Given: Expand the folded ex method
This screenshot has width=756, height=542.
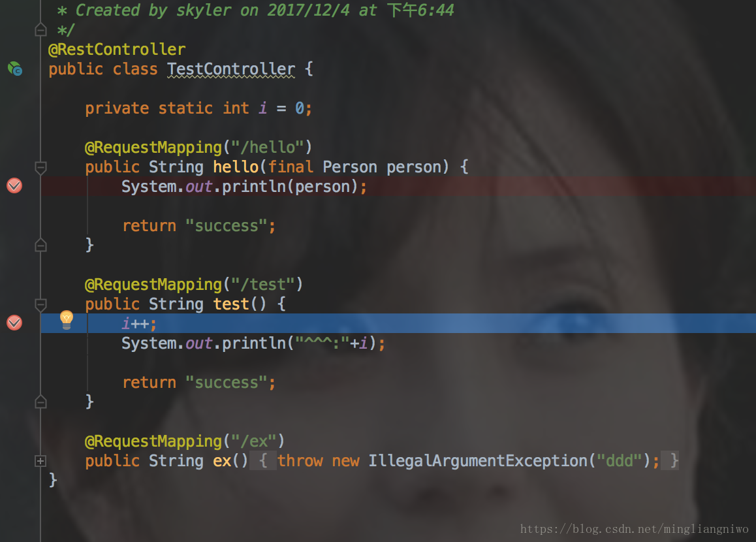Looking at the screenshot, I should point(40,461).
